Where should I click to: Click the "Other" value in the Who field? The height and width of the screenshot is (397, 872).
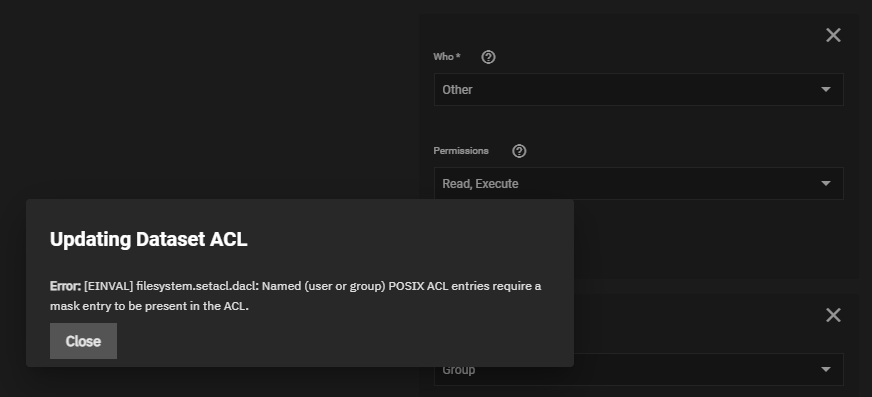(x=457, y=90)
